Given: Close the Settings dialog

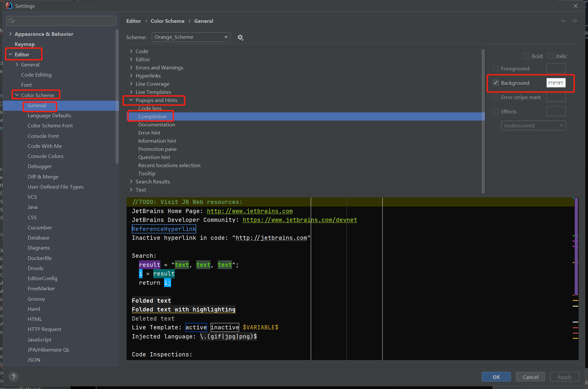Looking at the screenshot, I should click(x=576, y=6).
